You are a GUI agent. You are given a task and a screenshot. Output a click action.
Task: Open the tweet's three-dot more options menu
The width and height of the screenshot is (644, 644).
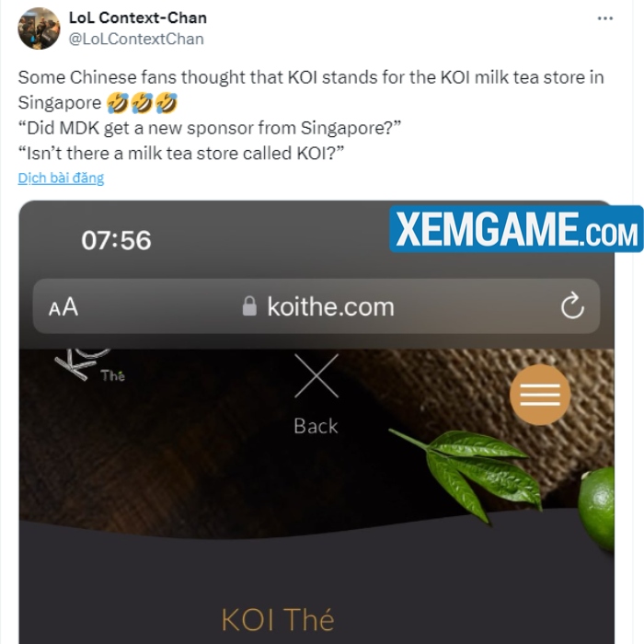point(605,18)
